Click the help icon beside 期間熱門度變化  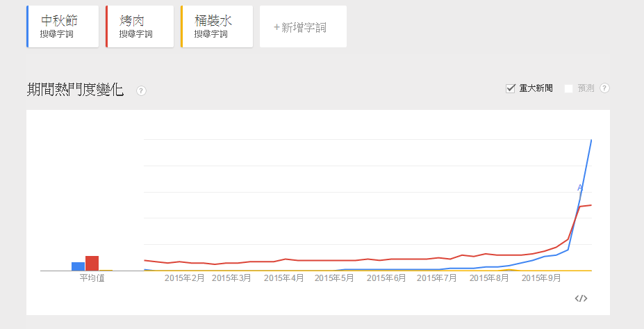141,90
